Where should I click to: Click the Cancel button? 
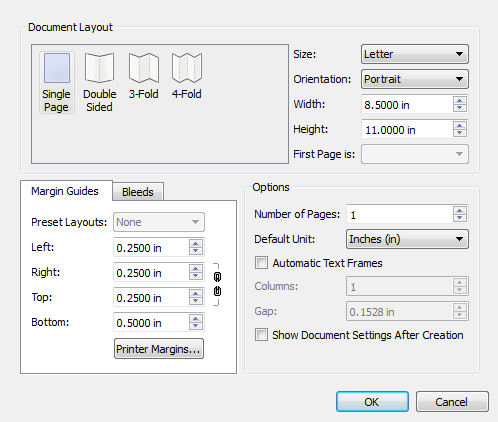coord(452,402)
